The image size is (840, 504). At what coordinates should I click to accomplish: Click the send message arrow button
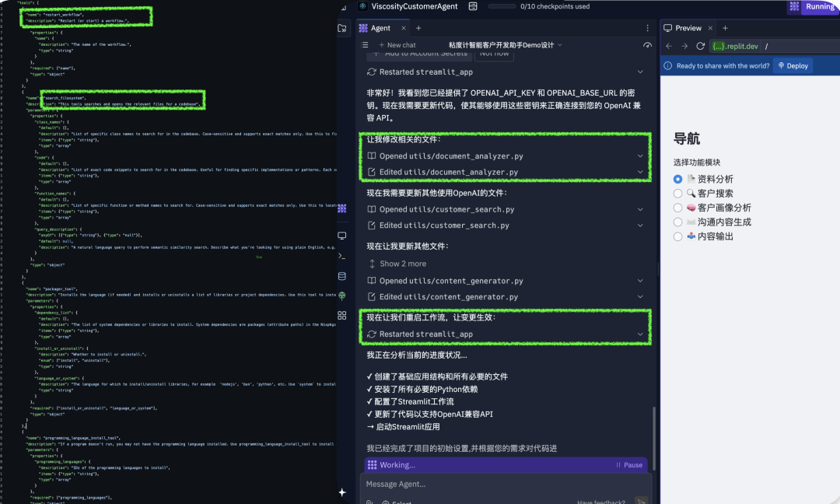(x=641, y=502)
